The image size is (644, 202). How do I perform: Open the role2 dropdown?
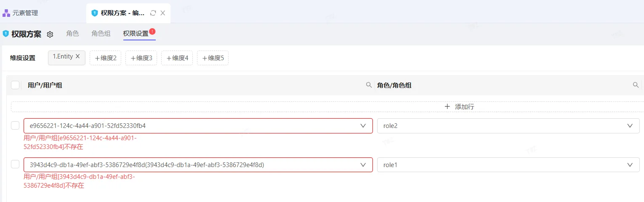pos(630,126)
